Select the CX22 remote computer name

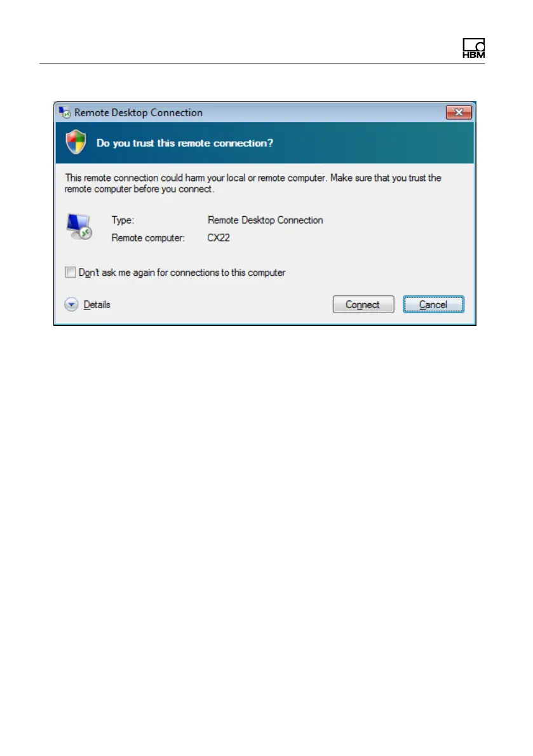[x=219, y=238]
